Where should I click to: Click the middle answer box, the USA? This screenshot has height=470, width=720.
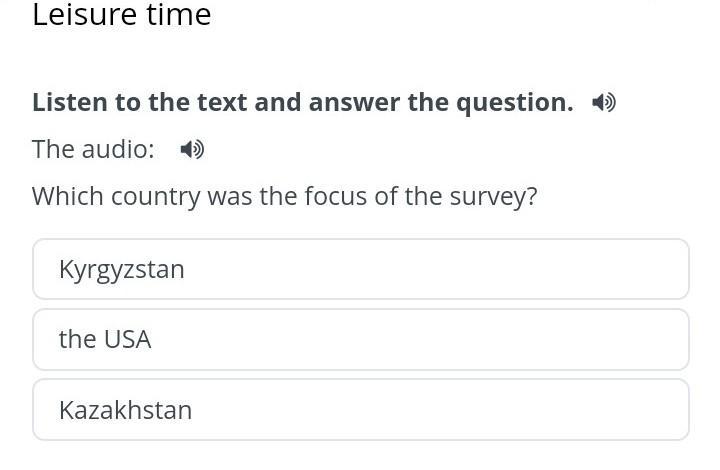pyautogui.click(x=360, y=339)
